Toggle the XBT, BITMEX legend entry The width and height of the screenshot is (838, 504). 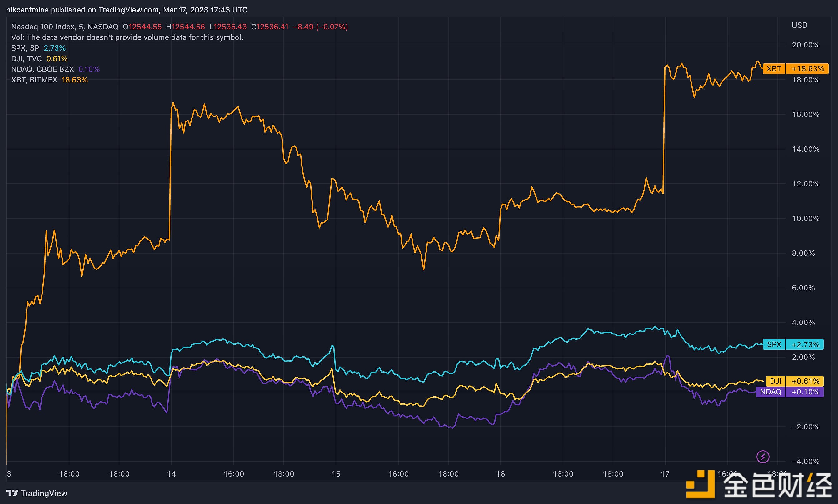34,80
